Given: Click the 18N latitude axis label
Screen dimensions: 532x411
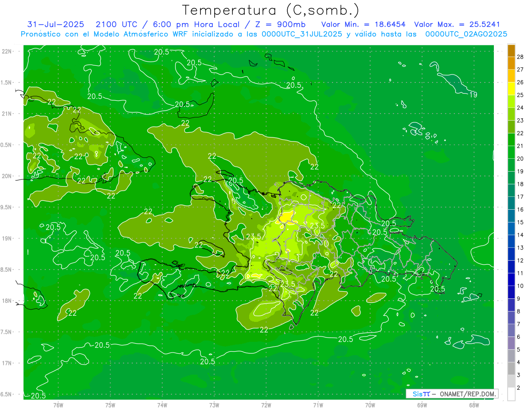Looking at the screenshot, I should 7,301.
